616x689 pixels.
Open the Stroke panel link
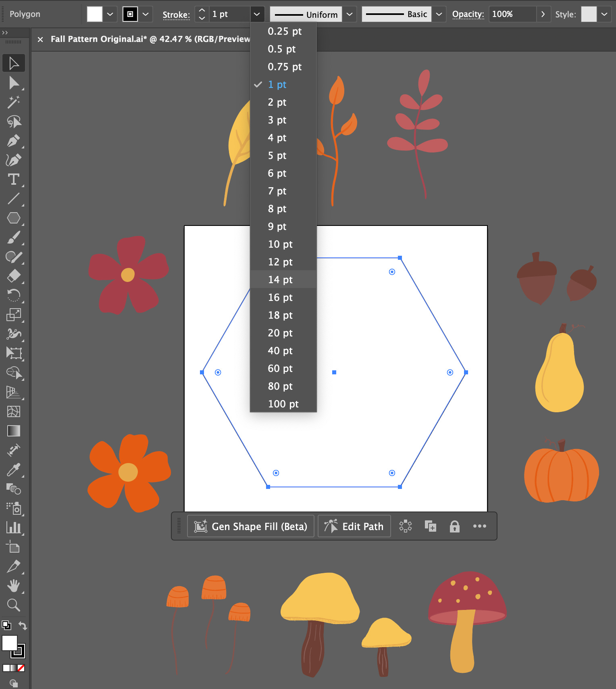click(176, 15)
